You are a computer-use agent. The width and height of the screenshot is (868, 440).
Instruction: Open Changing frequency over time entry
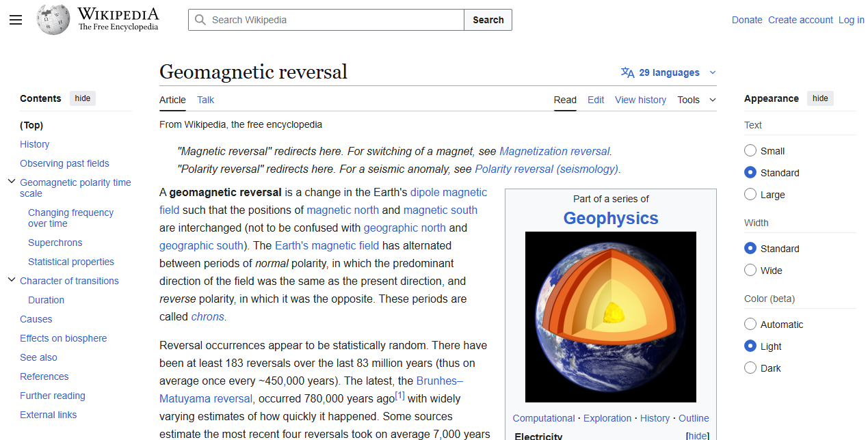(x=70, y=218)
